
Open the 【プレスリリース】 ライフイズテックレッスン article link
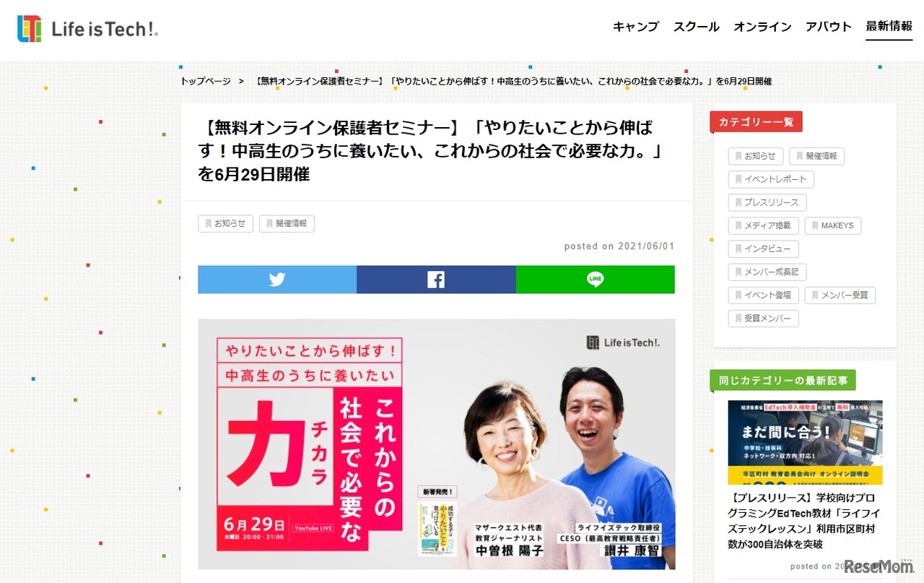[804, 520]
